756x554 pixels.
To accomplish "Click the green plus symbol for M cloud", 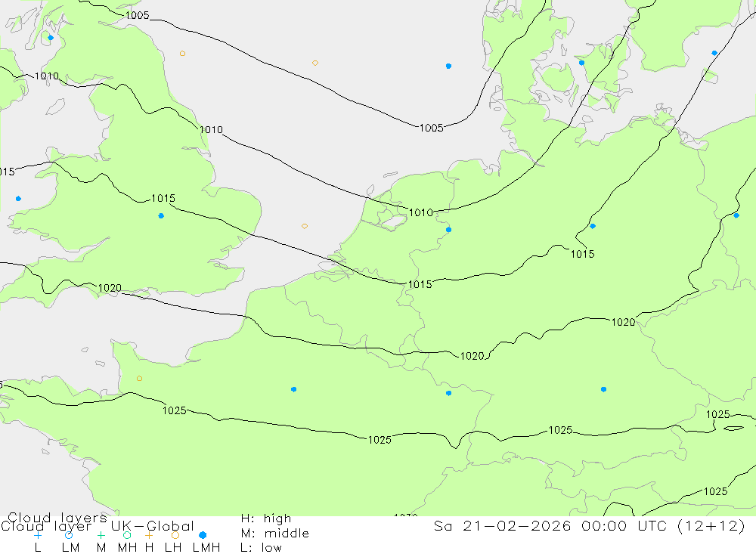I will pyautogui.click(x=101, y=535).
